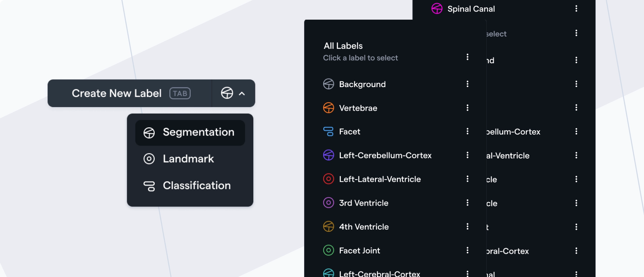Click the orange Vertebrae segmentation icon
The image size is (644, 277).
[x=328, y=108]
